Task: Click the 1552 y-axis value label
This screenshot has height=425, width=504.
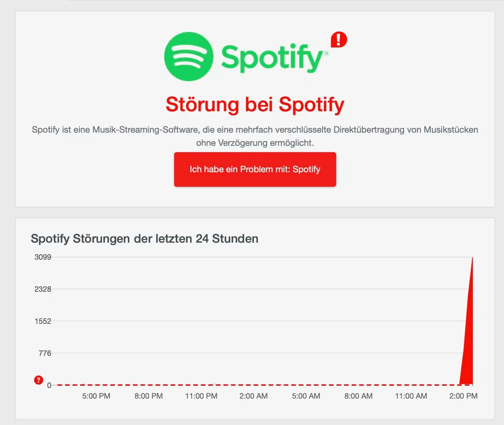Action: click(43, 321)
